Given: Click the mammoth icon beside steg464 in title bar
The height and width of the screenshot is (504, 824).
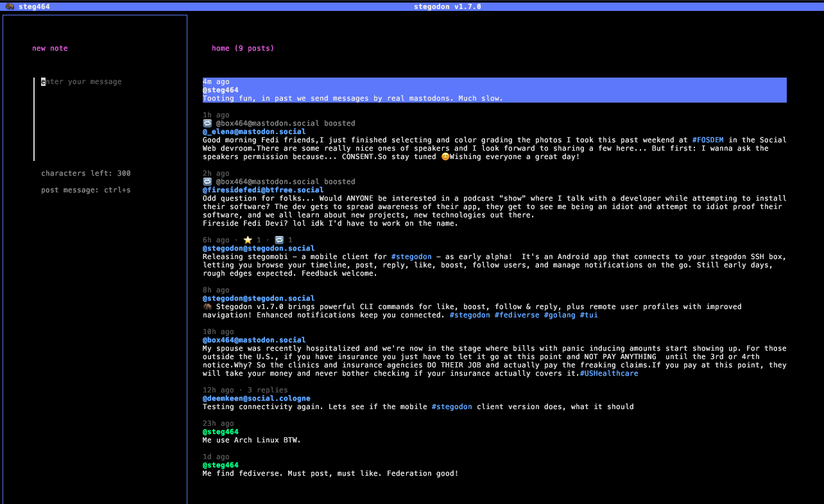Looking at the screenshot, I should pyautogui.click(x=10, y=6).
